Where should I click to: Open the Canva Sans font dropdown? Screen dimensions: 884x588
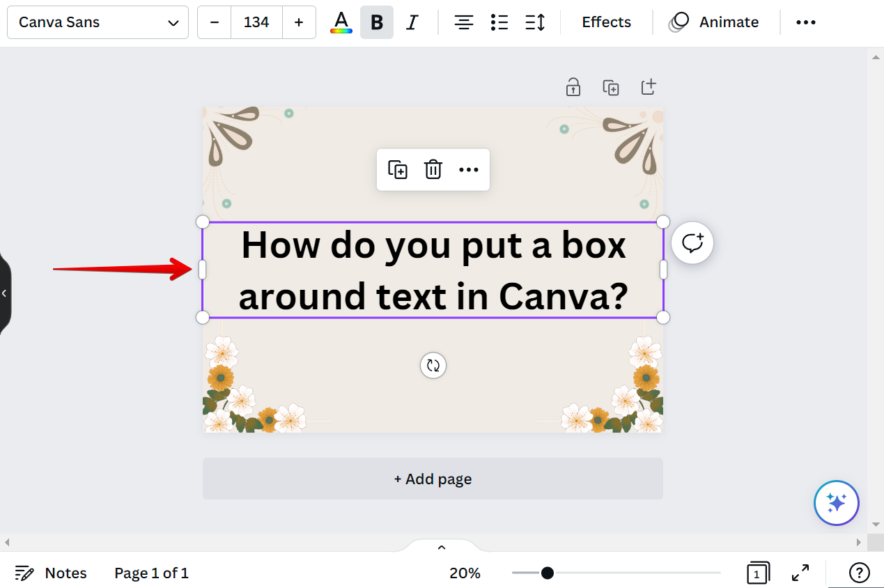point(98,22)
